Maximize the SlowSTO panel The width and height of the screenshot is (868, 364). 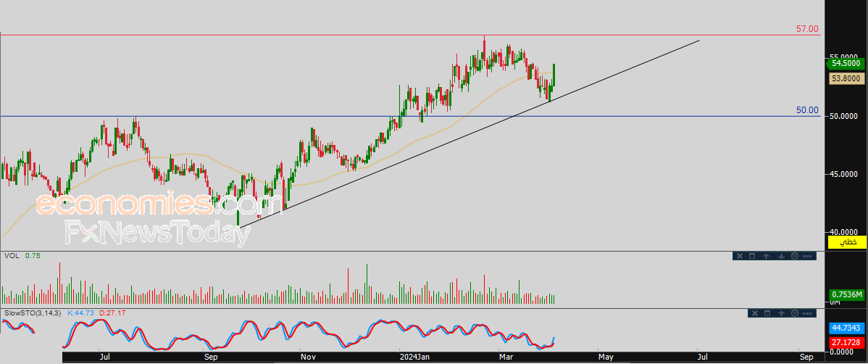point(768,313)
